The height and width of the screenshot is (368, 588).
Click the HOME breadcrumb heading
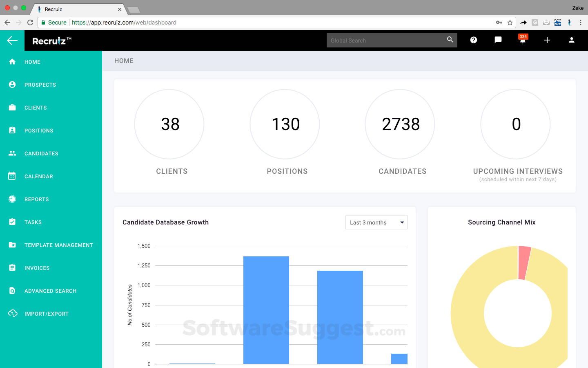click(124, 61)
